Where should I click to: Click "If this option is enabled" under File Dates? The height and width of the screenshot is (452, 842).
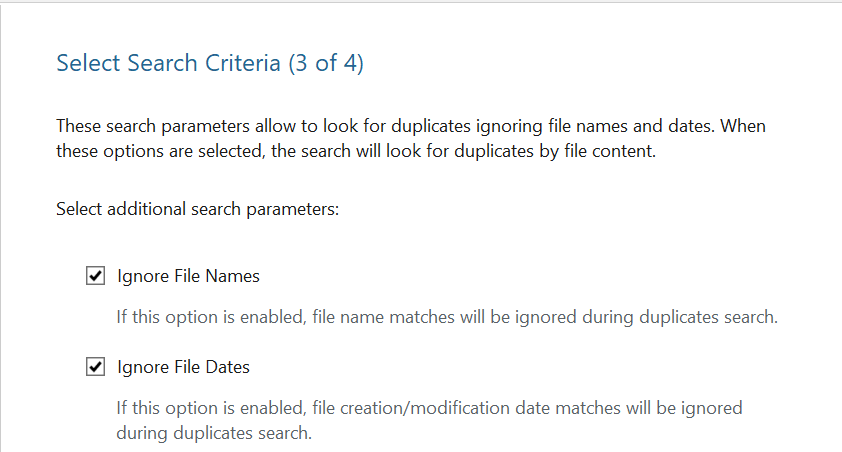click(x=199, y=409)
